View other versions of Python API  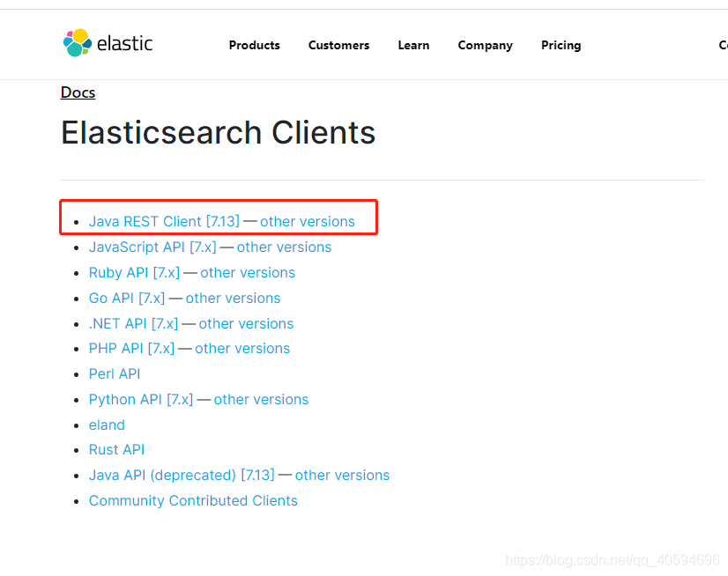click(x=261, y=399)
